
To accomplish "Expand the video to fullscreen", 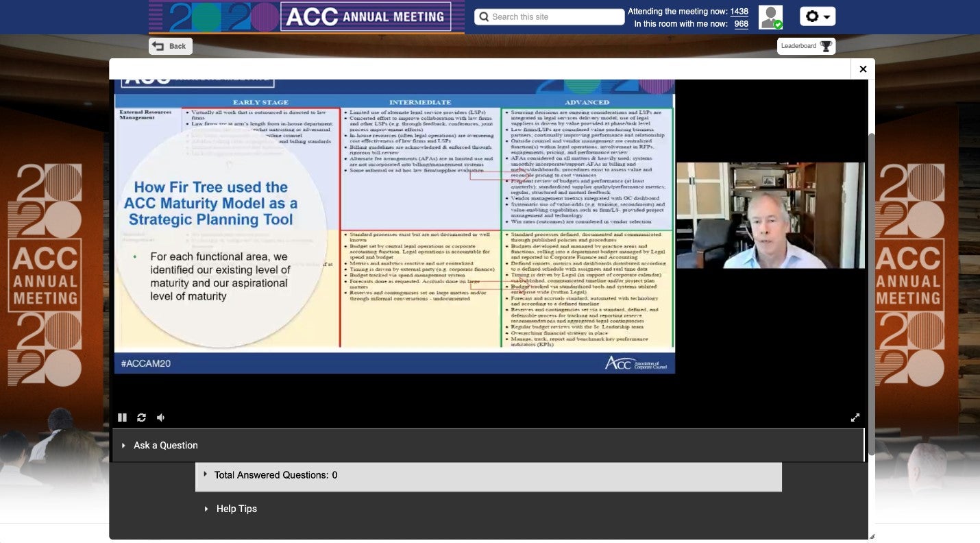I will click(855, 418).
